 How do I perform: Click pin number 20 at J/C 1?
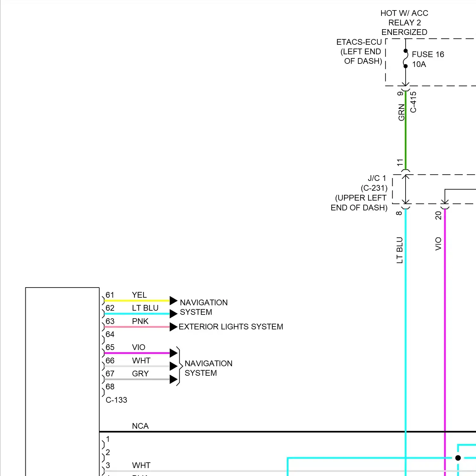click(438, 215)
